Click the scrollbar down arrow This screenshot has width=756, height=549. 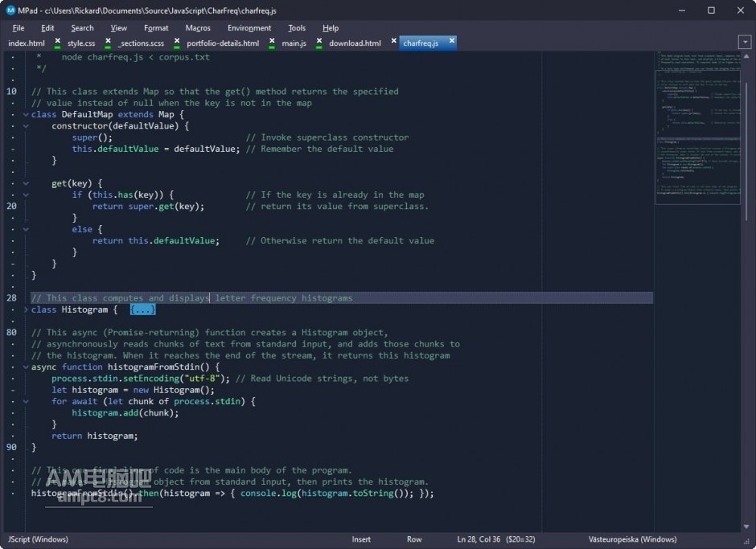747,526
